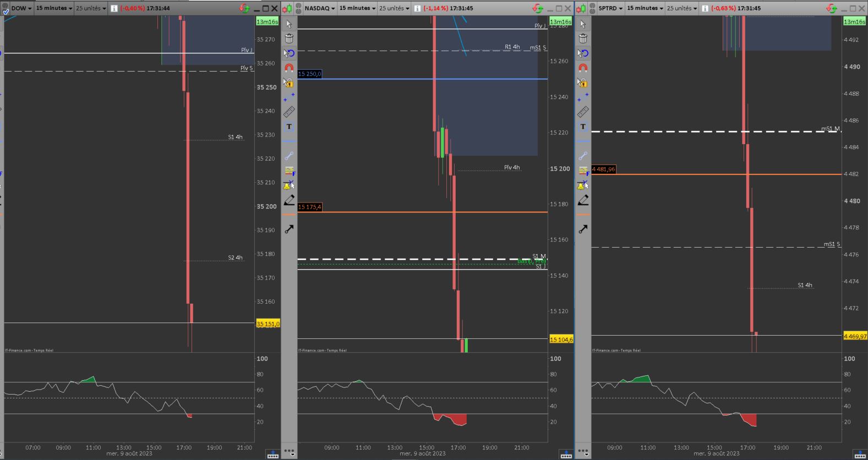The image size is (868, 460).
Task: Select the T text tool in SPTRD toolbar
Action: (583, 127)
